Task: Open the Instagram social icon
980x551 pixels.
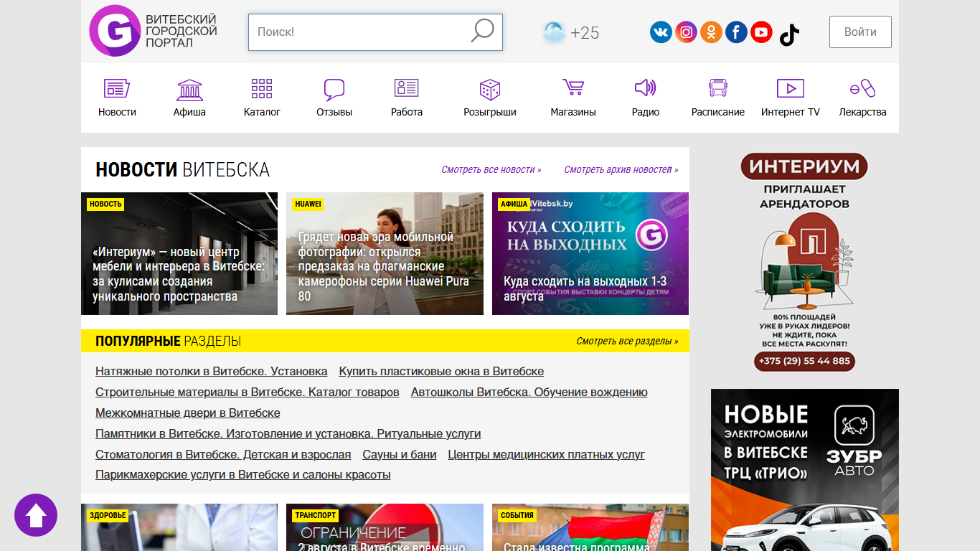Action: [x=686, y=32]
